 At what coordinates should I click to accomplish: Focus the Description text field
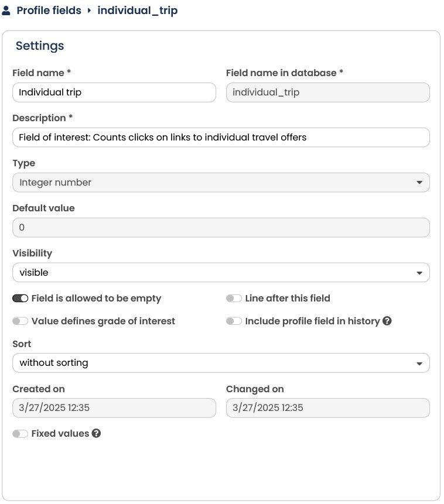coord(221,138)
